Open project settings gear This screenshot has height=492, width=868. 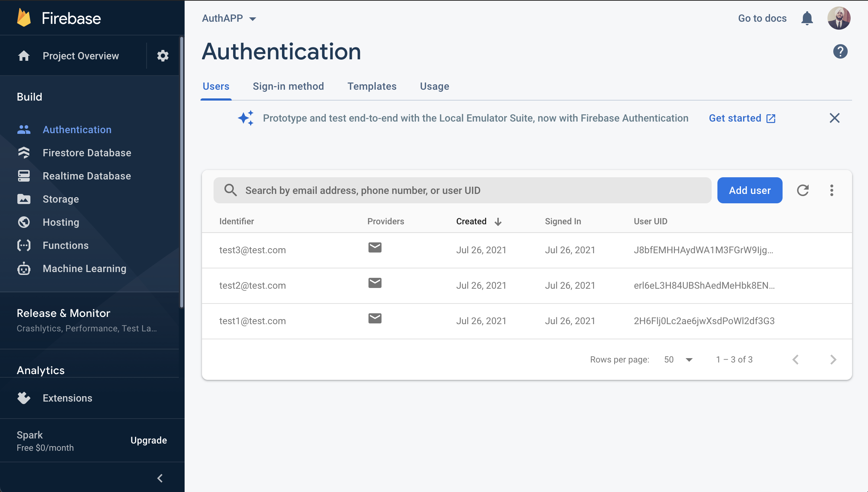click(x=163, y=56)
